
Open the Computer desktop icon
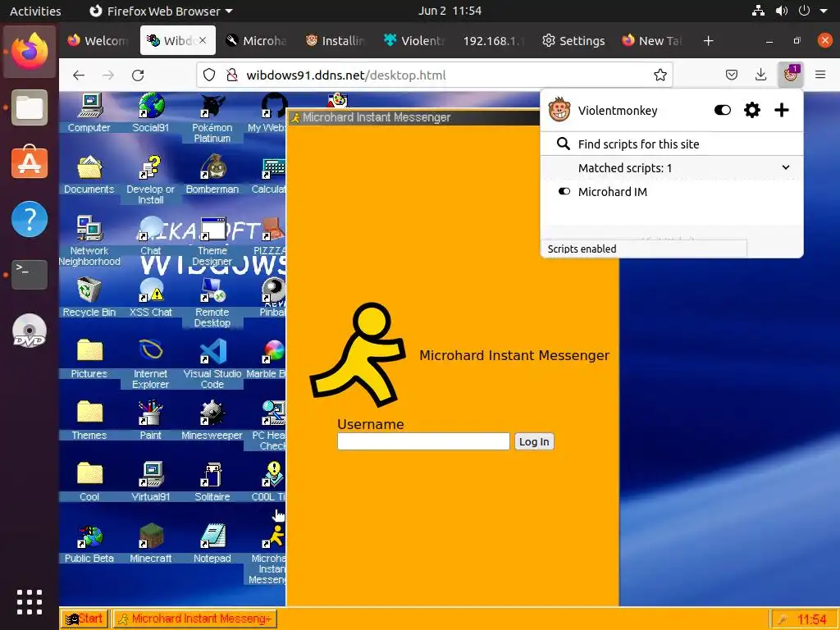(89, 112)
